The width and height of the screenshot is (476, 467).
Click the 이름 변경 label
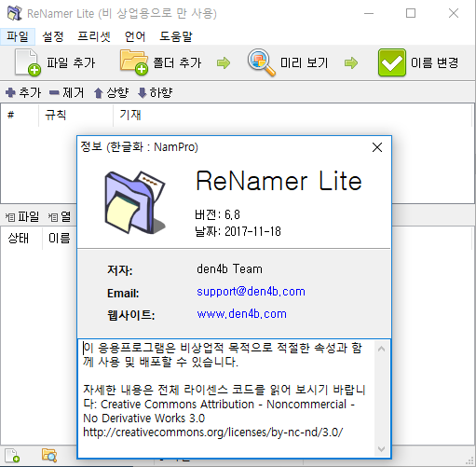point(434,62)
